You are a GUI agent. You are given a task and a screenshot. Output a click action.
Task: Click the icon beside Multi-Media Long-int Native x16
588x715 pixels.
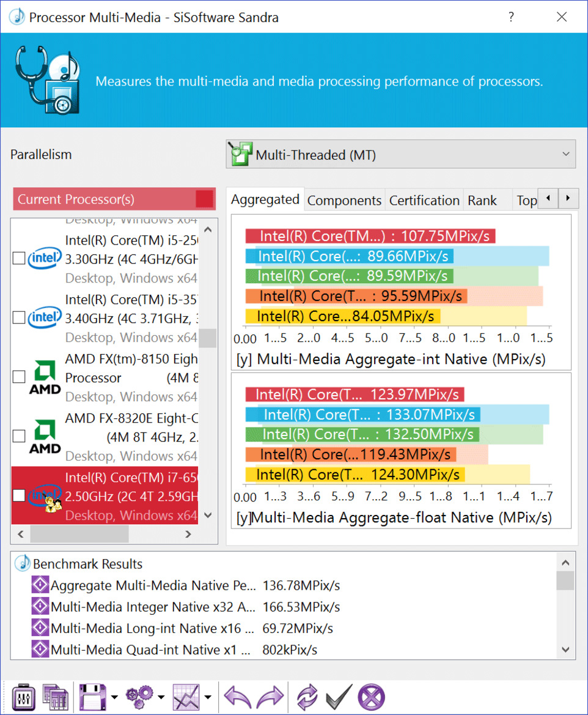click(40, 628)
